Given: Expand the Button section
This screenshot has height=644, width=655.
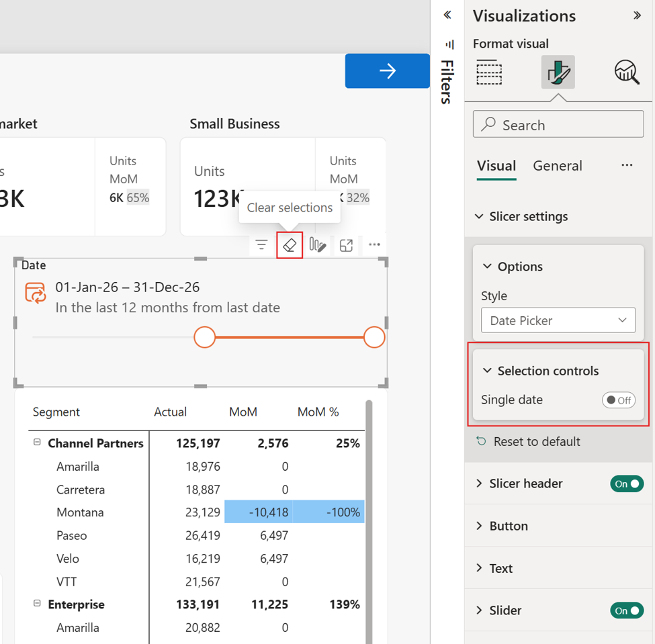Looking at the screenshot, I should pyautogui.click(x=479, y=526).
